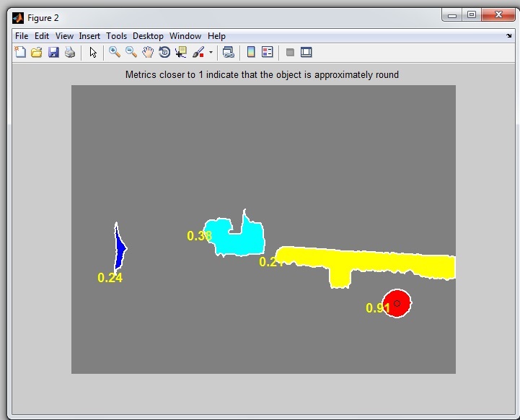
Task: Open the Brush tool color dropdown arrow
Action: [x=211, y=52]
